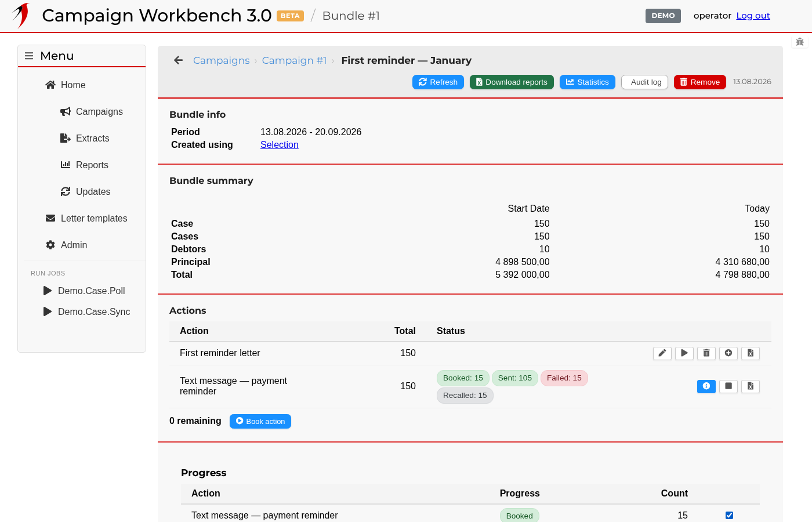
Task: Open Reports in the sidebar menu
Action: [x=85, y=165]
